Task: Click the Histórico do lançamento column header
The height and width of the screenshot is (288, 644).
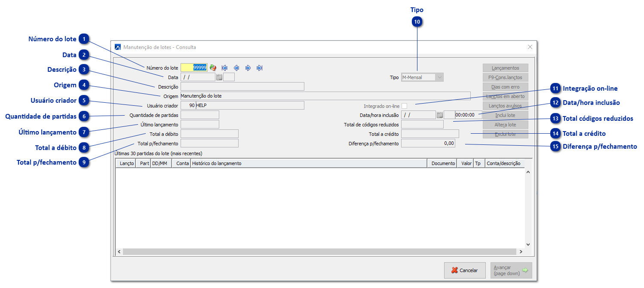Action: [x=309, y=163]
